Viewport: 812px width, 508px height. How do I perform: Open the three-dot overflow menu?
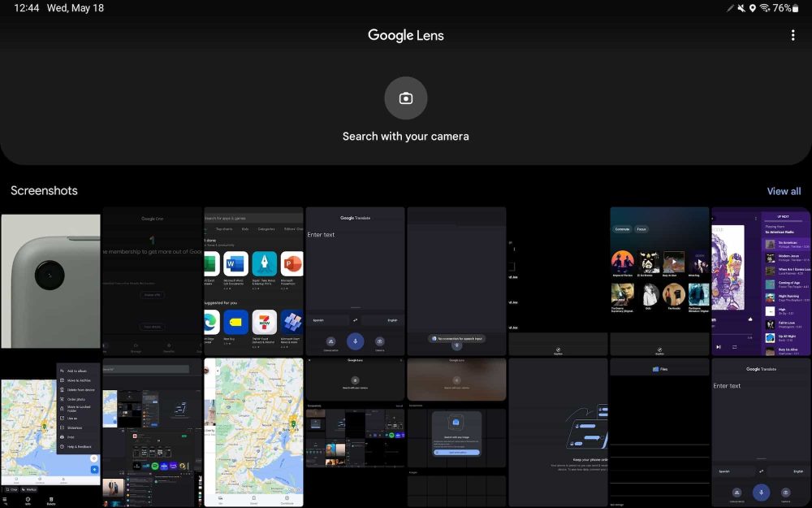click(x=793, y=35)
